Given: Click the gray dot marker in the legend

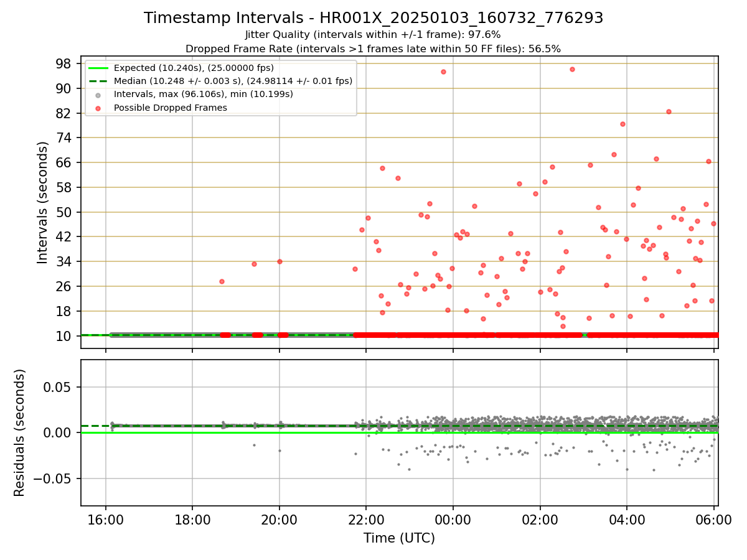Looking at the screenshot, I should (98, 95).
